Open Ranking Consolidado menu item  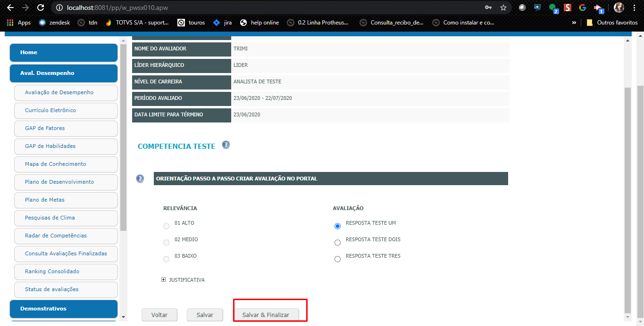point(66,271)
